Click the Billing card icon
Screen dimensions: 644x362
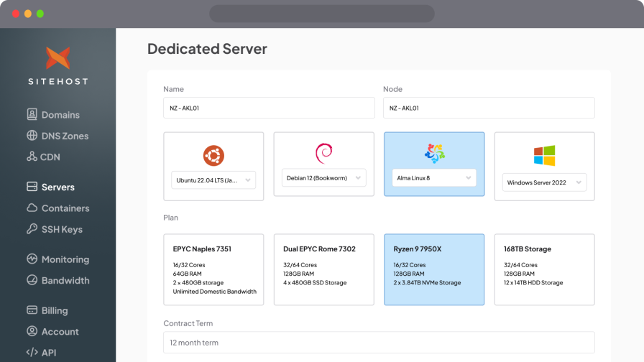coord(32,310)
